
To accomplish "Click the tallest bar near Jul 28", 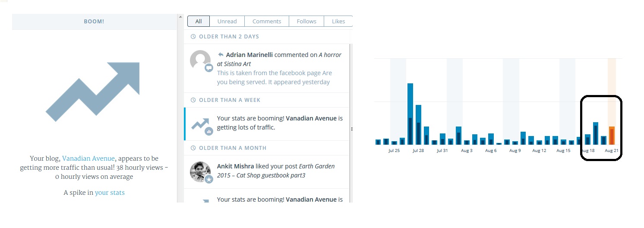I will [410, 114].
